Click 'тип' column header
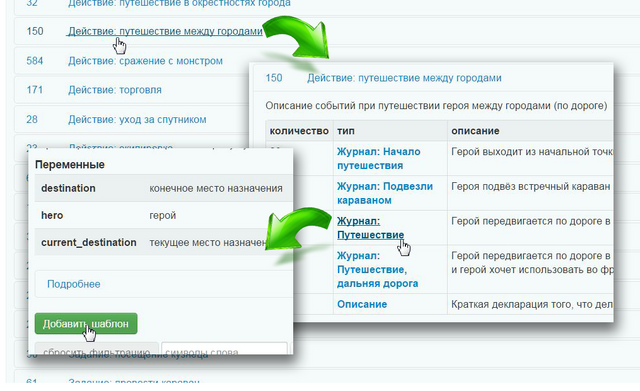Screen dimensions: 640x391 (x=346, y=131)
